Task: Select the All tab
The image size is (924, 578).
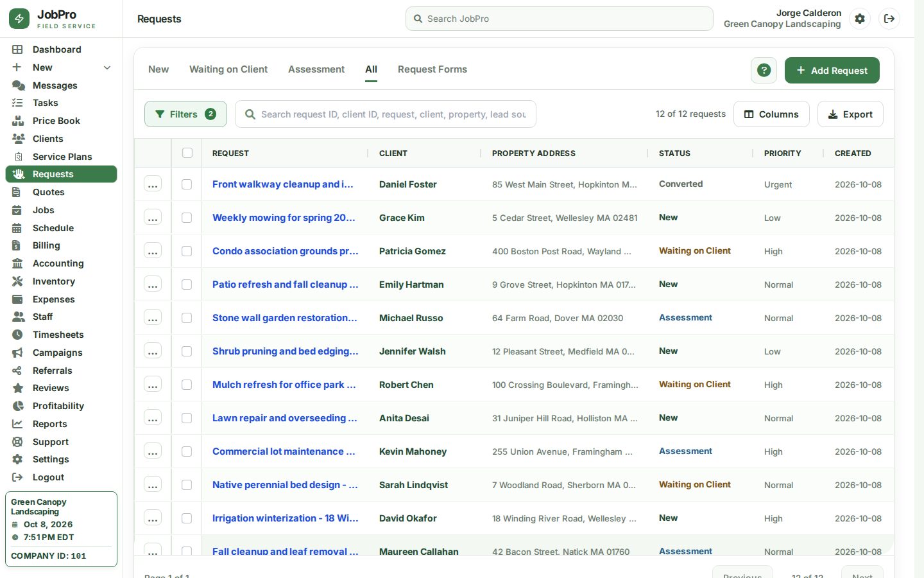Action: [x=372, y=69]
